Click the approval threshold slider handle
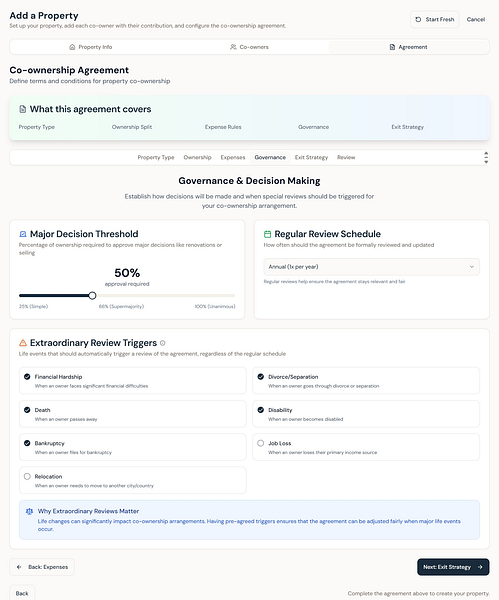 tap(92, 295)
